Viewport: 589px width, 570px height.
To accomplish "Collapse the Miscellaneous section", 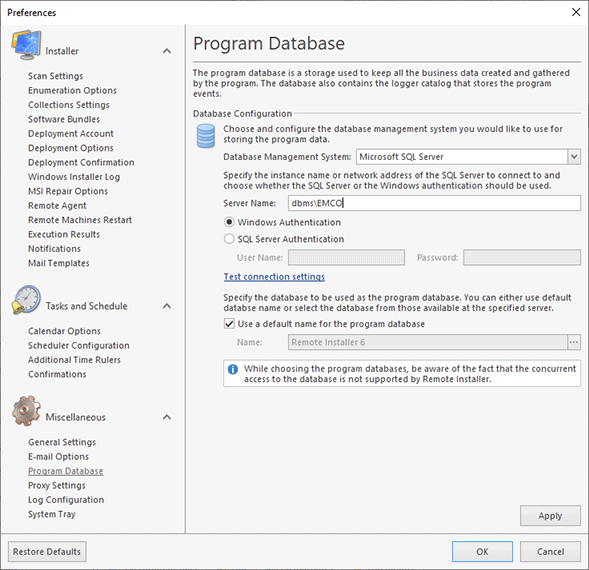I will (167, 417).
